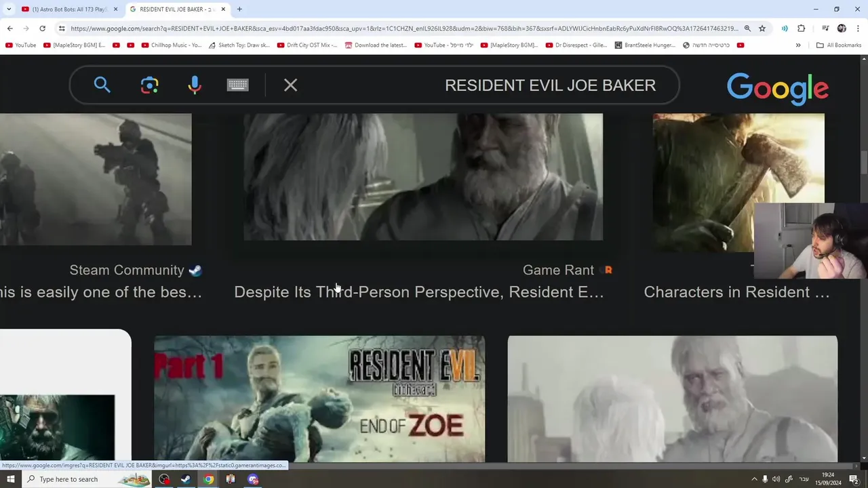Image resolution: width=868 pixels, height=488 pixels.
Task: Open the BrantSteele Hunger bookmark
Action: click(x=645, y=45)
